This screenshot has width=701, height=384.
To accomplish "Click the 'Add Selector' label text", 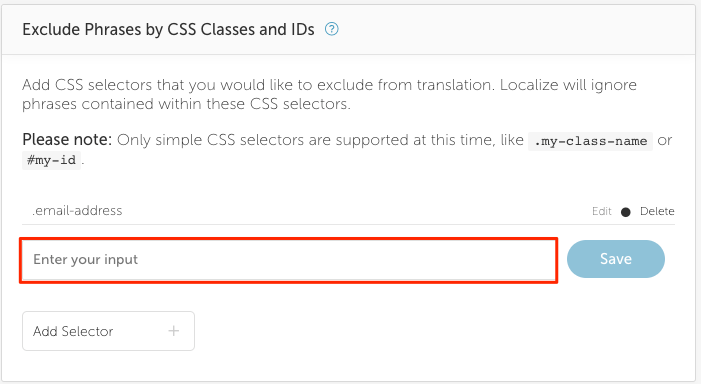I will [x=73, y=331].
